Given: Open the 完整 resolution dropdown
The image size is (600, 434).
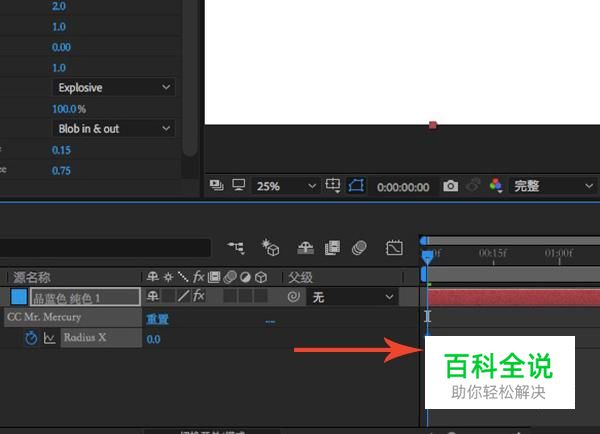Looking at the screenshot, I should tap(552, 186).
